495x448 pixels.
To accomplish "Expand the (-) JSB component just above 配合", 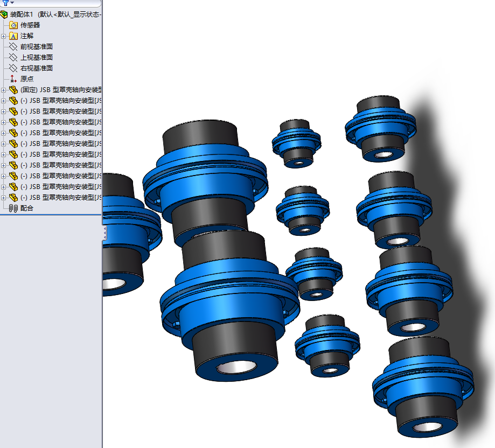I will pos(3,198).
